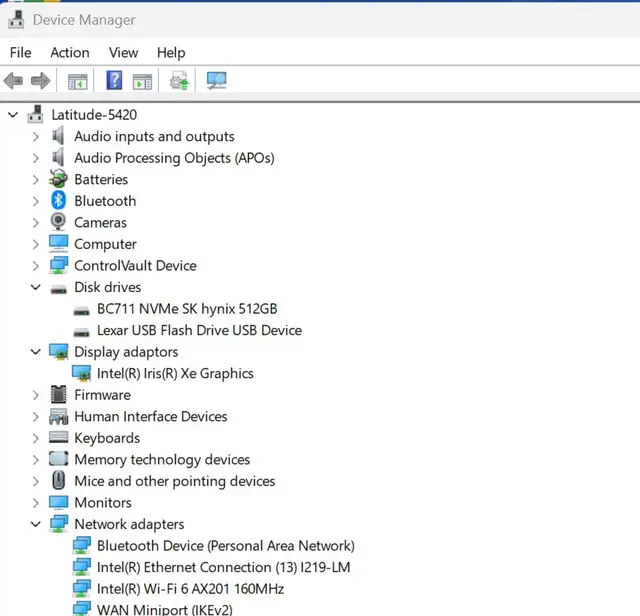Expand the Cameras category chevron
This screenshot has width=640, height=616.
pyautogui.click(x=36, y=222)
